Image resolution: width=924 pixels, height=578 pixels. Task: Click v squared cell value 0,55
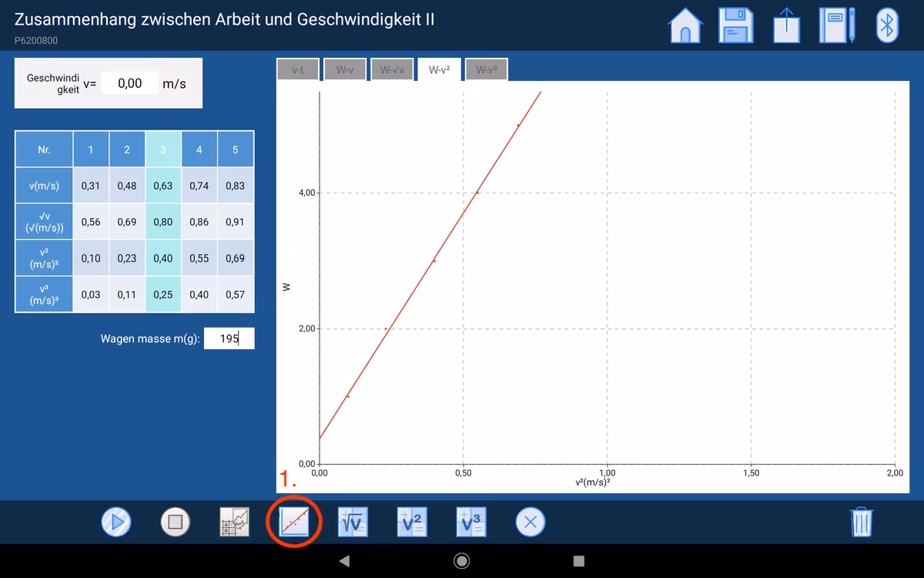199,258
